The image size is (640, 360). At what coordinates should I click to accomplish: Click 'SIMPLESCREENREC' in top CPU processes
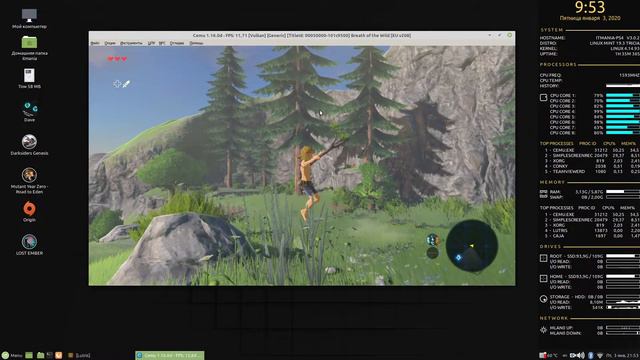click(572, 156)
